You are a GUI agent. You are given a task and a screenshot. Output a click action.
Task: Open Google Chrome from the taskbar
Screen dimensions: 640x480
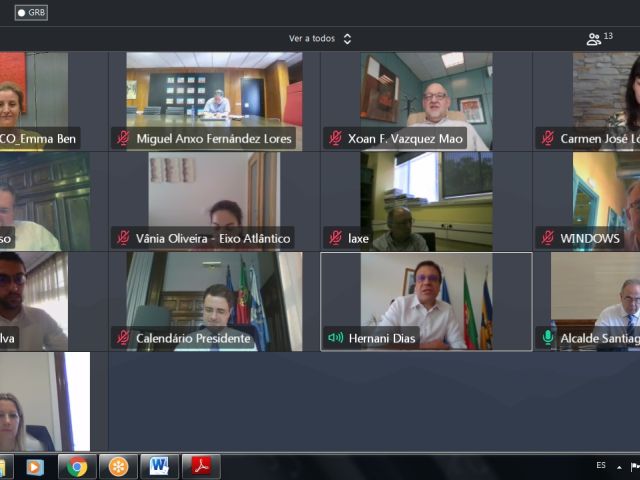[77, 466]
